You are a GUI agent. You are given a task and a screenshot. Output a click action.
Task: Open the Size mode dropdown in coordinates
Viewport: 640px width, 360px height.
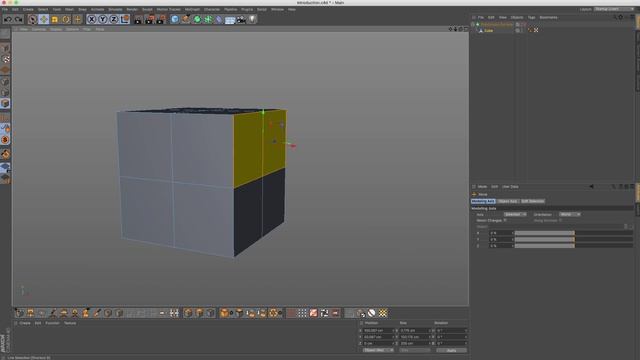tap(414, 350)
